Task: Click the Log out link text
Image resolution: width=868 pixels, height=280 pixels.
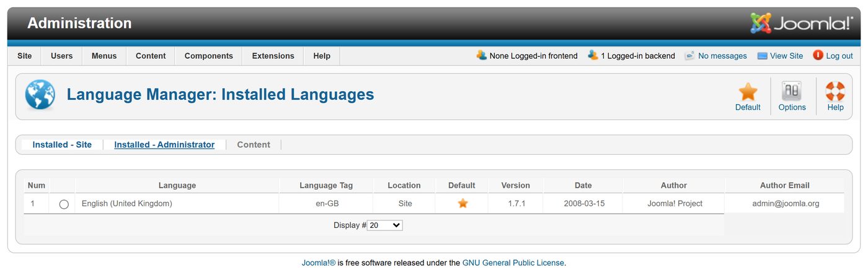Action: [x=839, y=56]
